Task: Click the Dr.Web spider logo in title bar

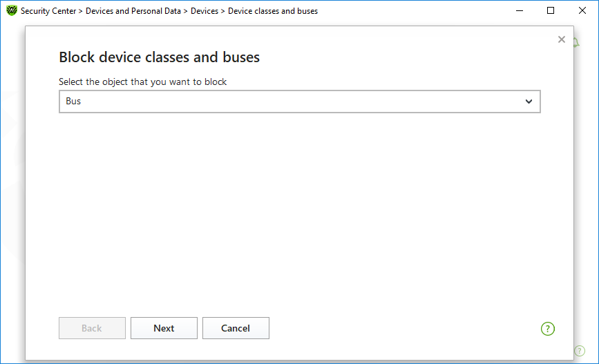Action: click(11, 11)
